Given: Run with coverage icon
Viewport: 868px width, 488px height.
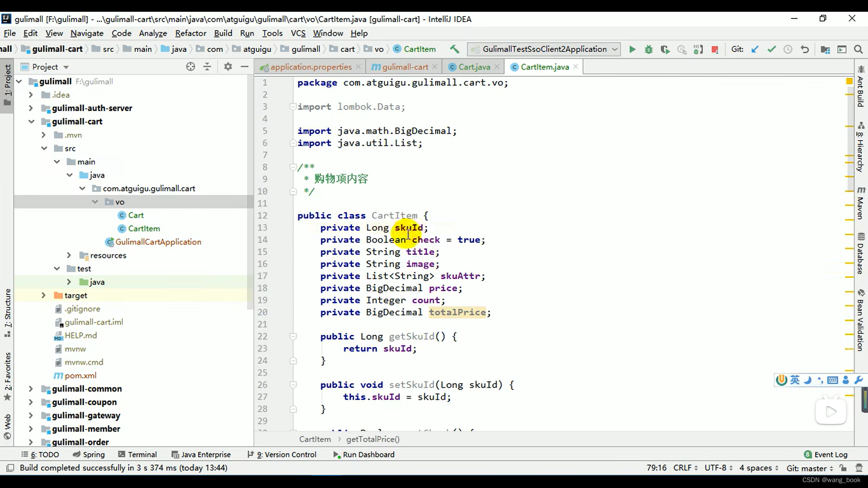Looking at the screenshot, I should click(665, 49).
